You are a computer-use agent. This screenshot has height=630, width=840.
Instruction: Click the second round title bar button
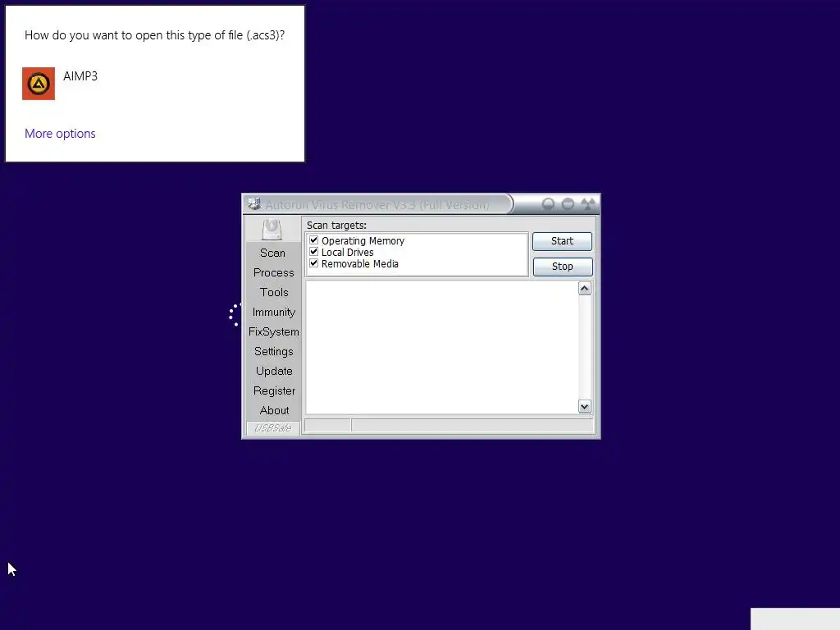coord(568,204)
